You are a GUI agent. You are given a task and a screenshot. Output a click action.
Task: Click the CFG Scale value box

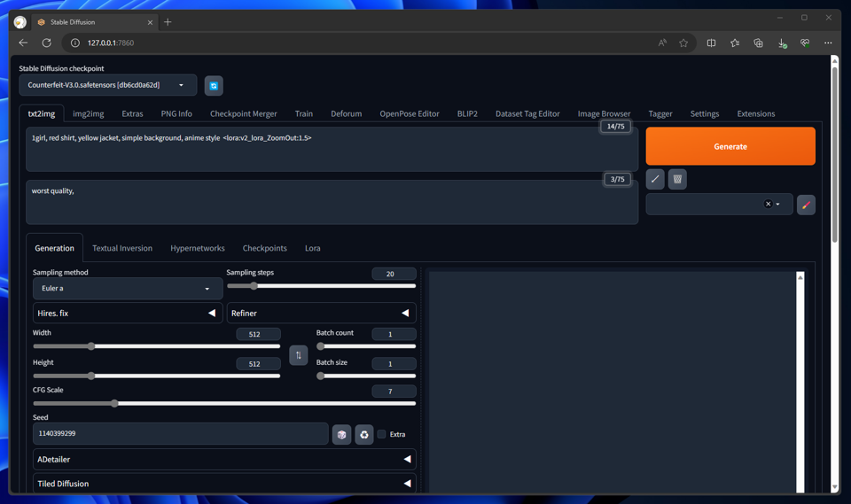pyautogui.click(x=394, y=392)
